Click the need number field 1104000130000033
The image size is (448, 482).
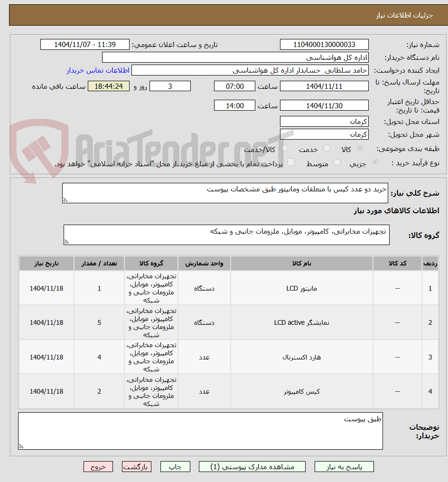coord(324,45)
